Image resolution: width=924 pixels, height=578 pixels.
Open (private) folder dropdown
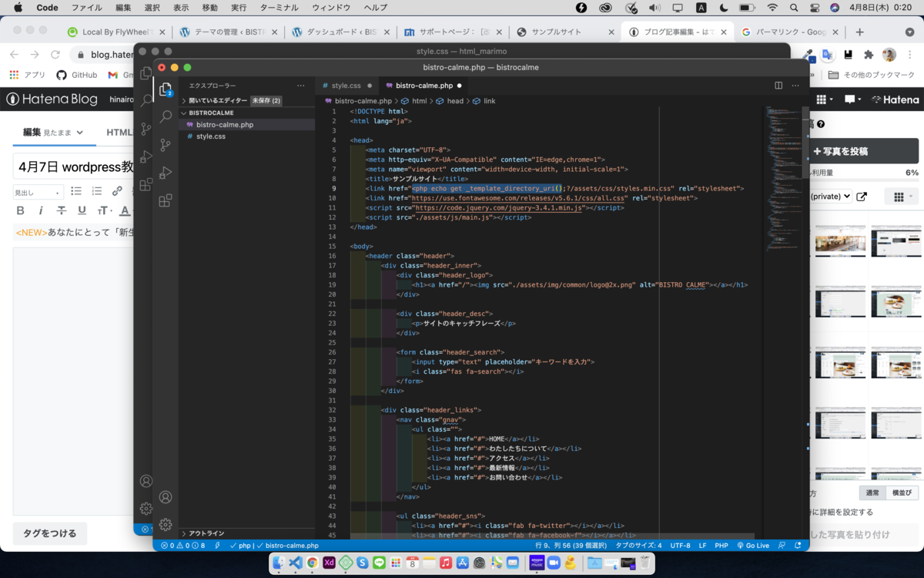tap(830, 197)
